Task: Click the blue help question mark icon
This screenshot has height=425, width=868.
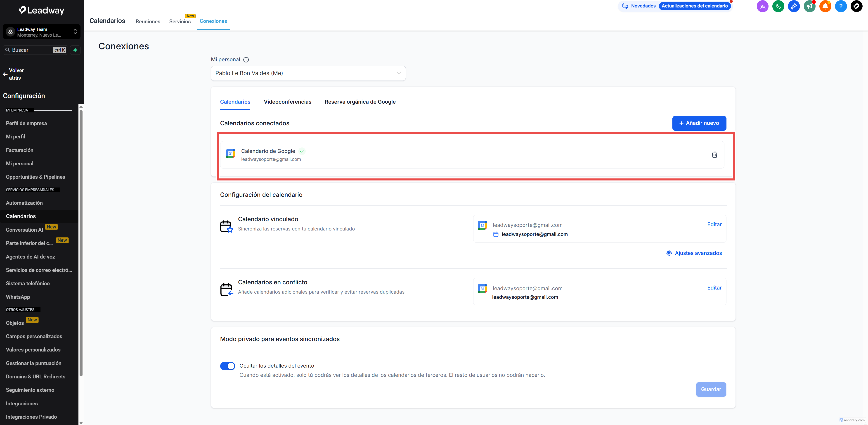Action: tap(841, 6)
